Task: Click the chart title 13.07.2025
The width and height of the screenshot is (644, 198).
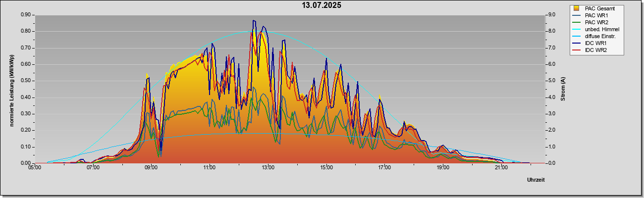Action: 322,5
